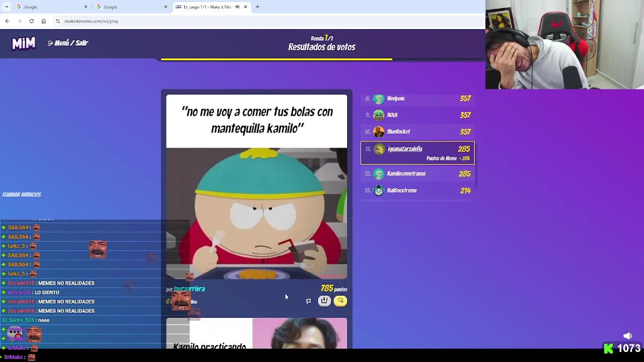Click the author name lauraarriera
The height and width of the screenshot is (362, 644).
[x=189, y=289]
